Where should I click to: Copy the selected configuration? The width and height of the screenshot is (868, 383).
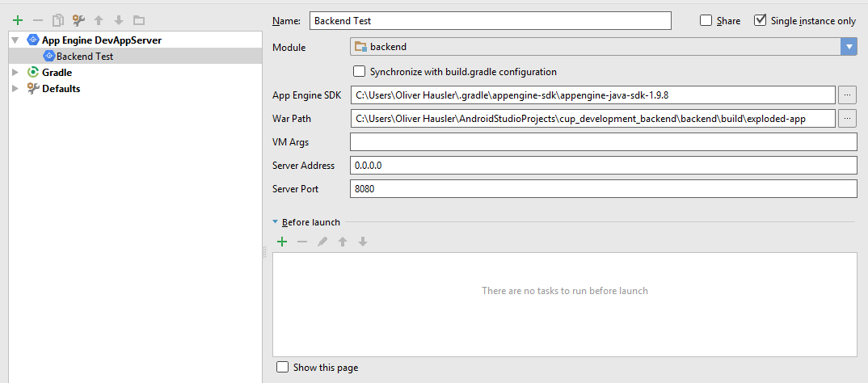pos(57,20)
